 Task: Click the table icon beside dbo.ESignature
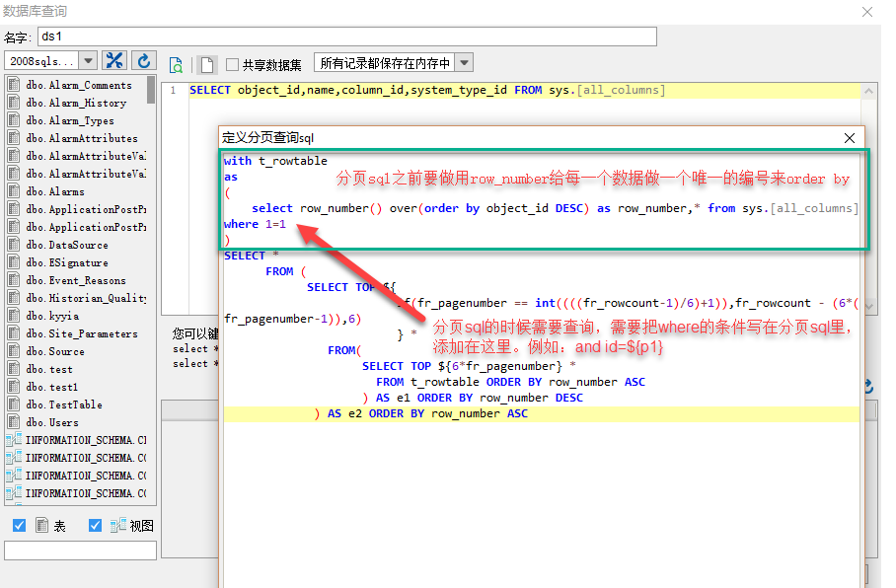tap(14, 262)
